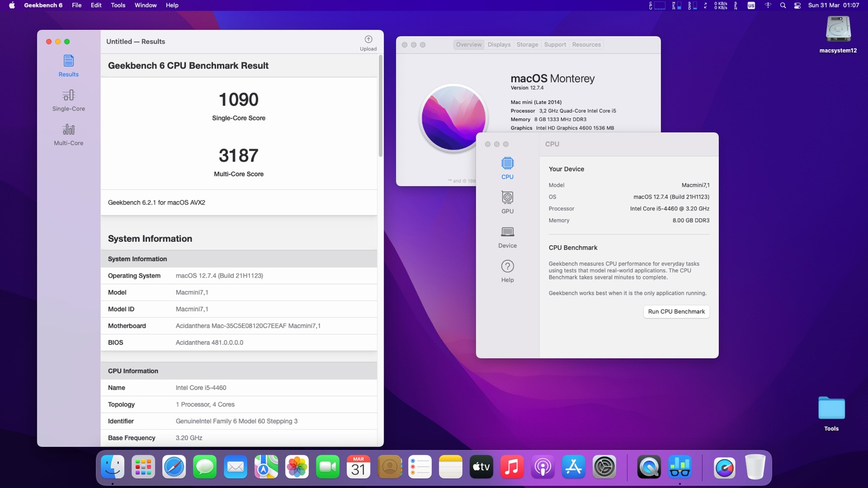Open Device section in Geekbench window
Viewport: 868px width, 488px height.
click(x=507, y=237)
